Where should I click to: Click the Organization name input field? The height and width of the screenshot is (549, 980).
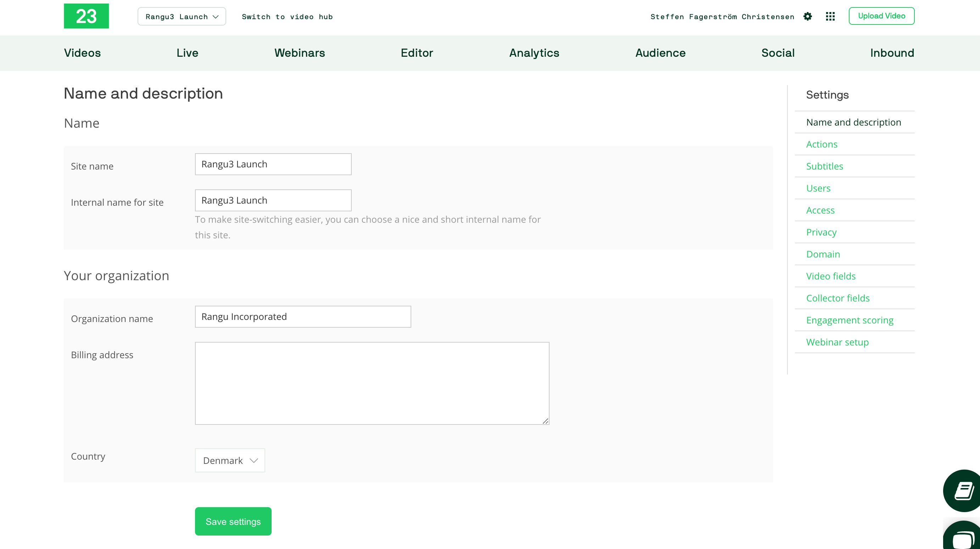click(303, 317)
